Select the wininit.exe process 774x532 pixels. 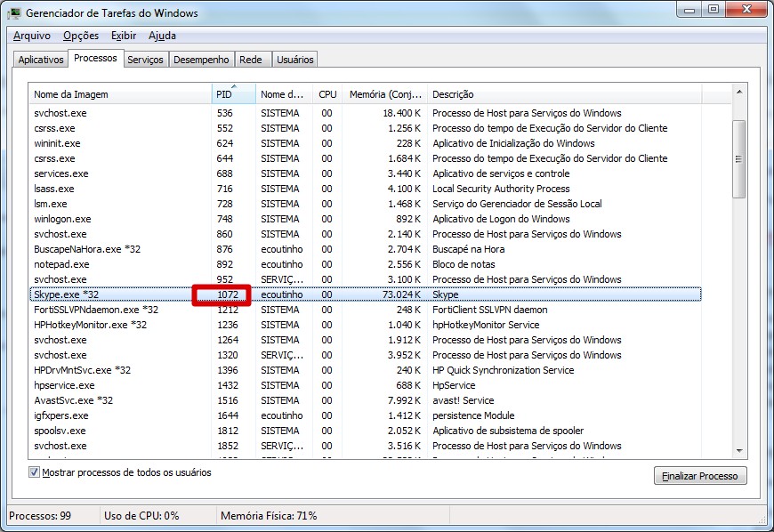[x=366, y=143]
